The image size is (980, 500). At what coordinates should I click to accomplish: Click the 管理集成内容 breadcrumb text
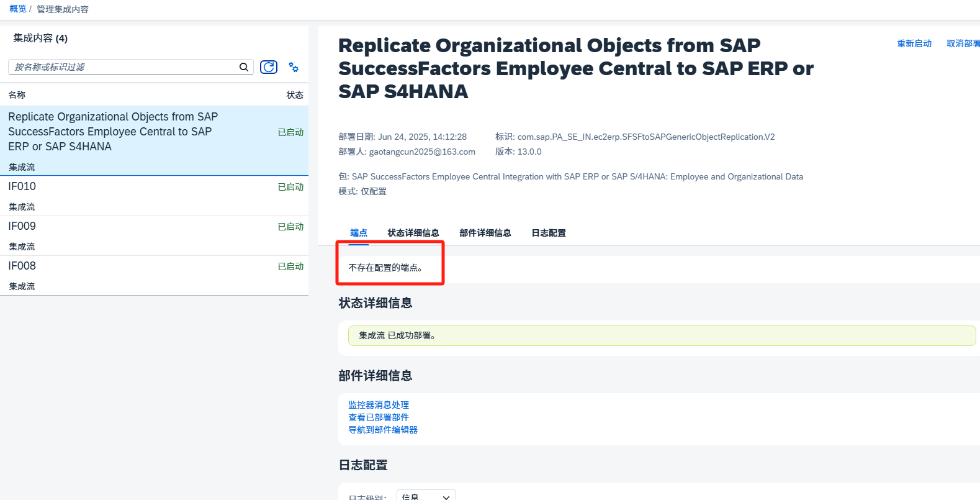click(63, 9)
